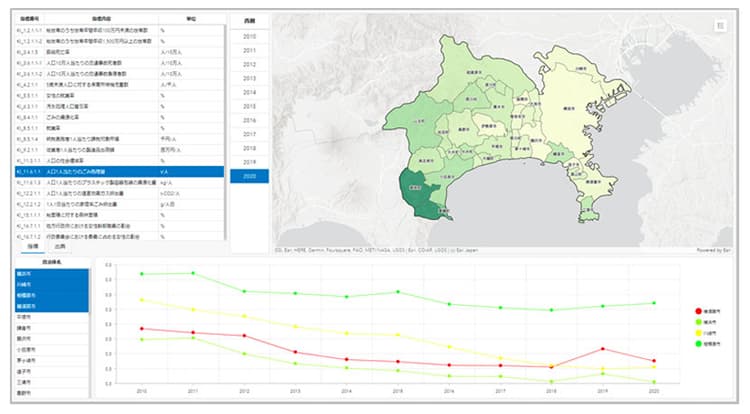The image size is (750, 414).
Task: Deselect the first highlighted city in list
Action: pyautogui.click(x=52, y=274)
